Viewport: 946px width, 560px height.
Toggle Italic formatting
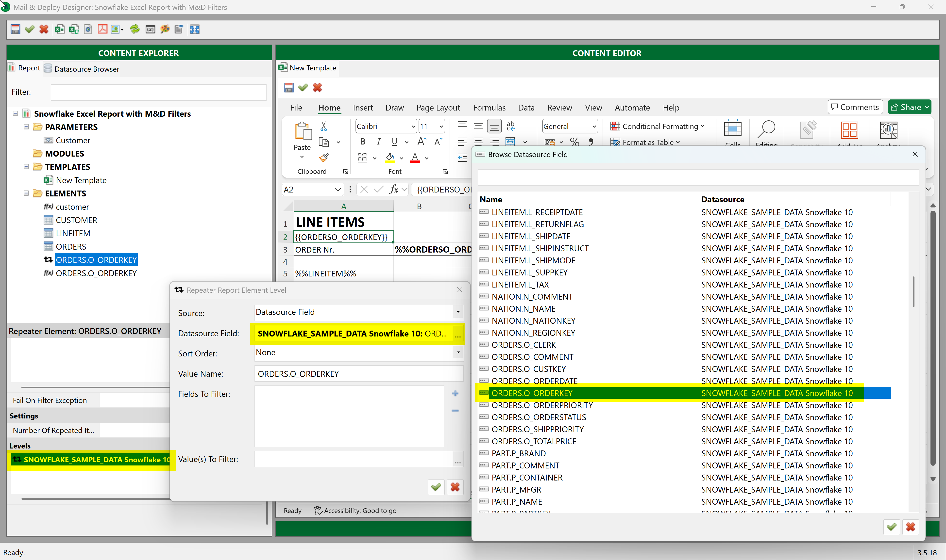pos(379,142)
